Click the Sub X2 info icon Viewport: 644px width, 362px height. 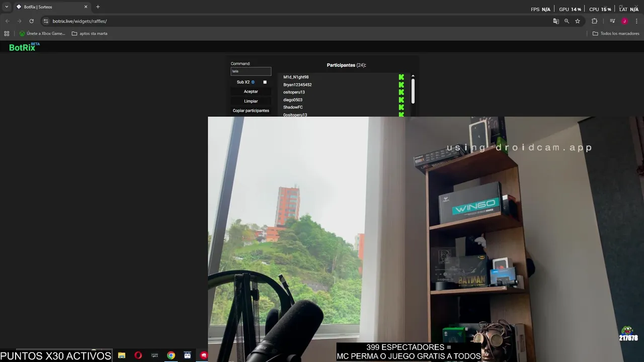point(253,82)
